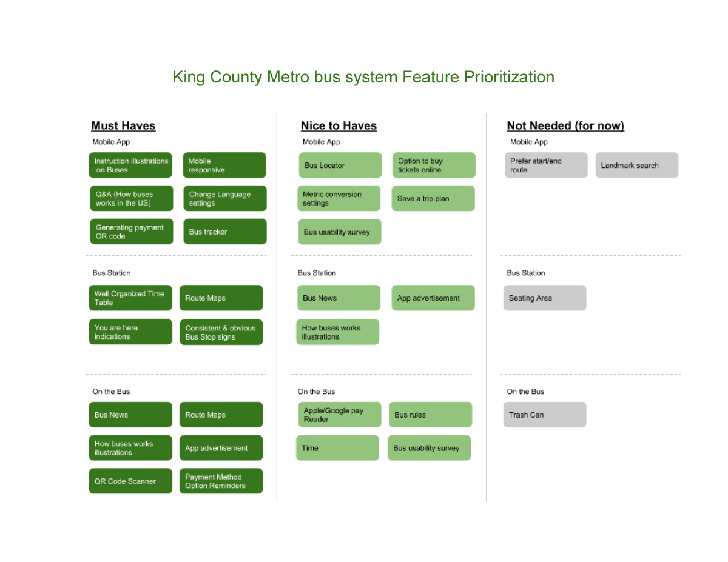This screenshot has width=728, height=562.
Task: Click the Bus Locator card
Action: (340, 165)
